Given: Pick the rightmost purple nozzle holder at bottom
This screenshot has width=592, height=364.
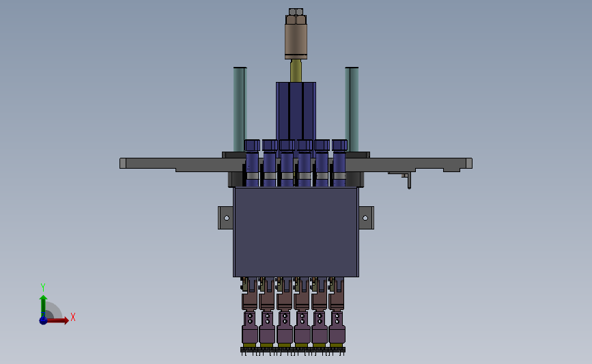Looking at the screenshot, I should click(x=337, y=327).
